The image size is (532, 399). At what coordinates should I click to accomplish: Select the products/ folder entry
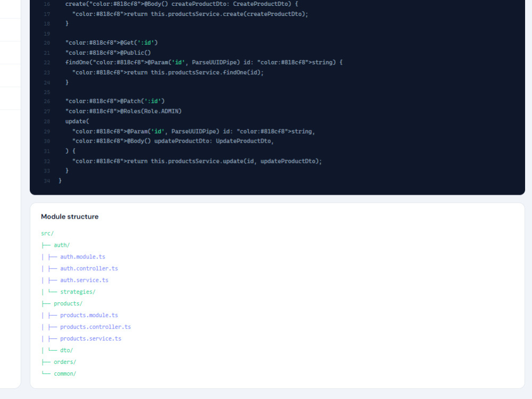click(68, 304)
